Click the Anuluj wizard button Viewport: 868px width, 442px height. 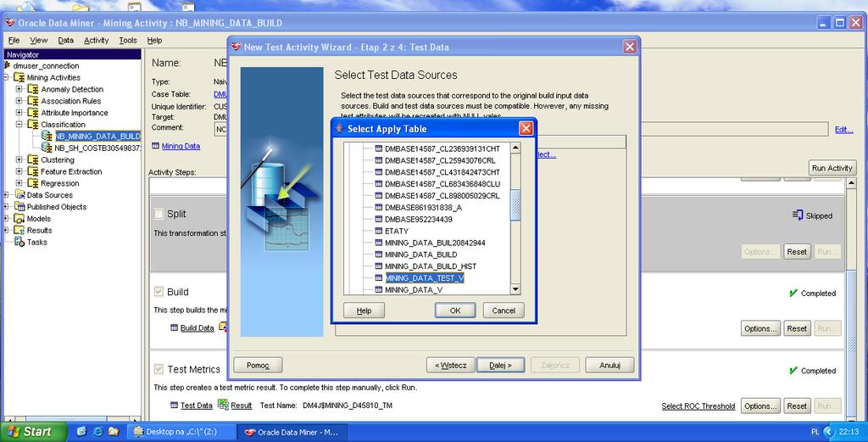coord(609,365)
